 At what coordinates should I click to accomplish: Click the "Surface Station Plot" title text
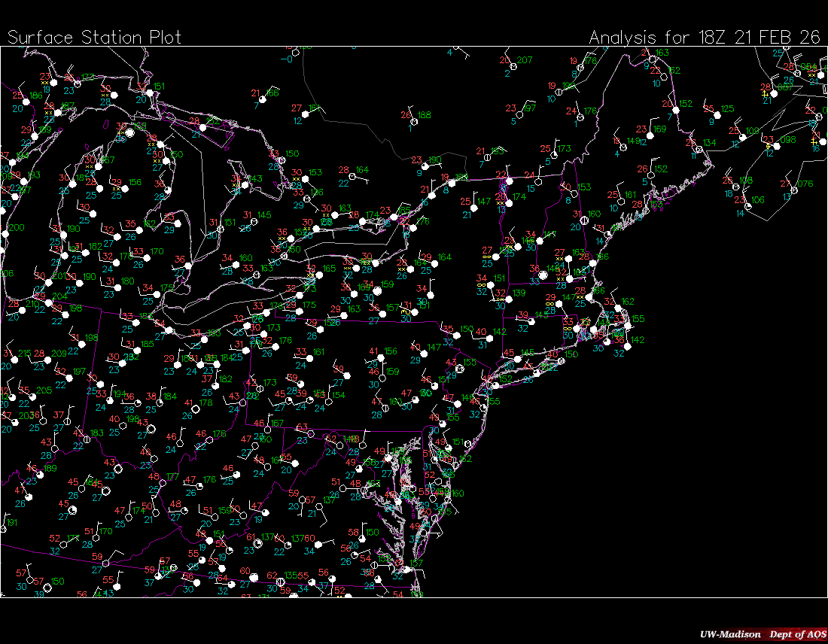(x=94, y=38)
